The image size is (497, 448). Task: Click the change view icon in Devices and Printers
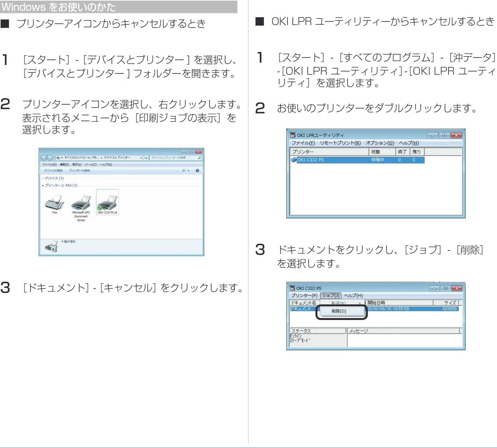pyautogui.click(x=184, y=171)
